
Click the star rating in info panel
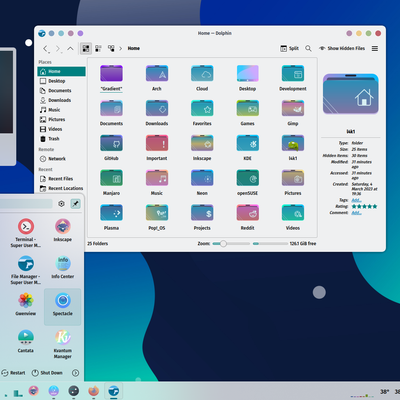tap(364, 206)
